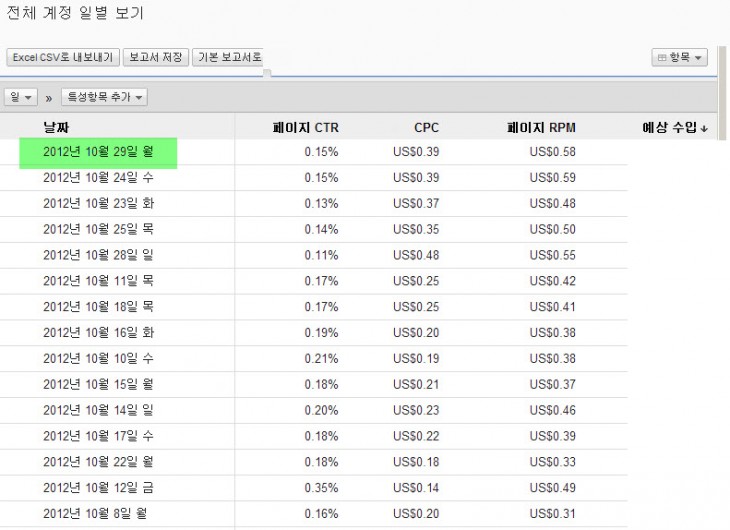Select the 2012년 10월 12일 금 row date
This screenshot has height=530, width=730.
(98, 488)
